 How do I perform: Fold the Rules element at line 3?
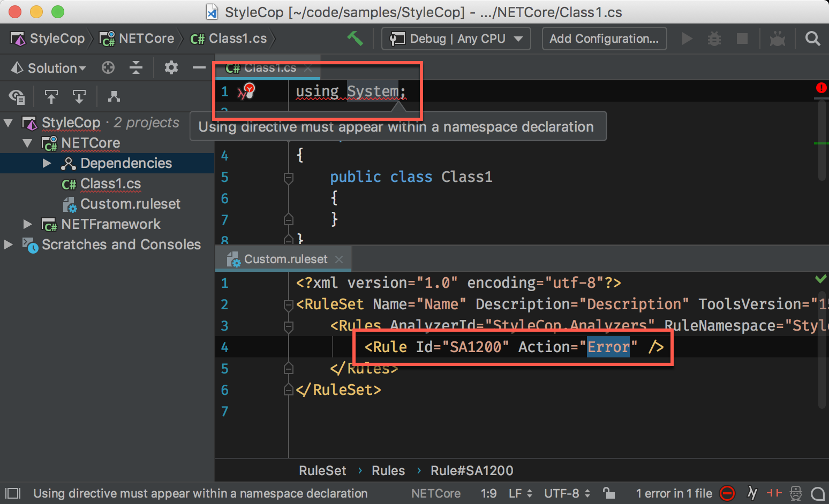pyautogui.click(x=289, y=326)
